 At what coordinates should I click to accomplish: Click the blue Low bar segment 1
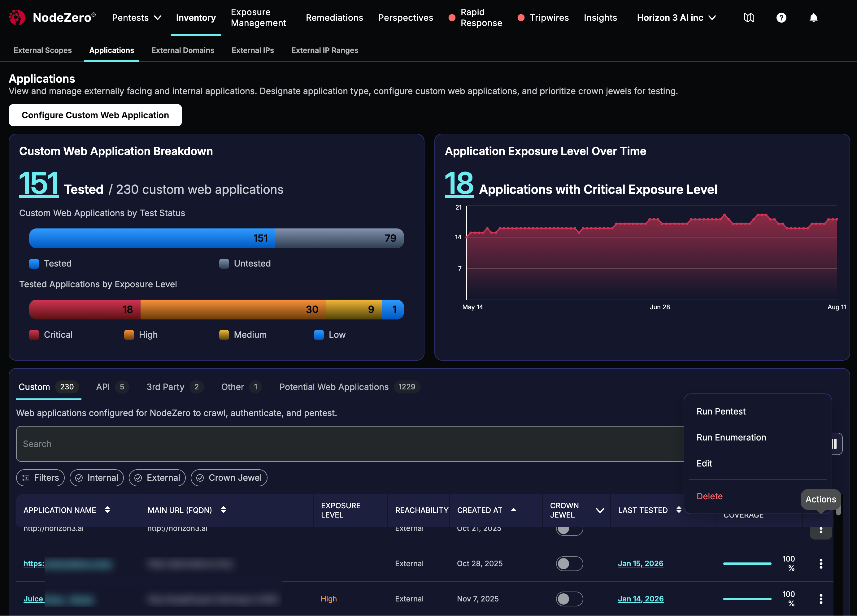pos(393,309)
